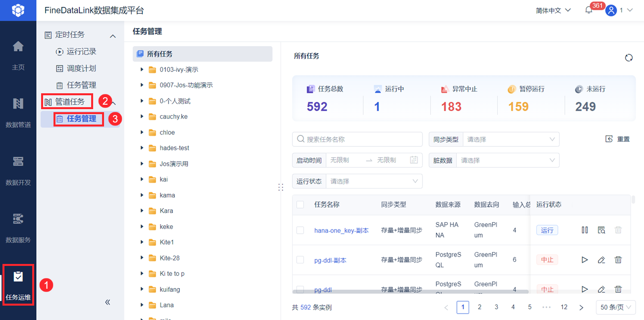This screenshot has height=320, width=644.
Task: Delete the pg-ddl-副本 task
Action: [618, 259]
